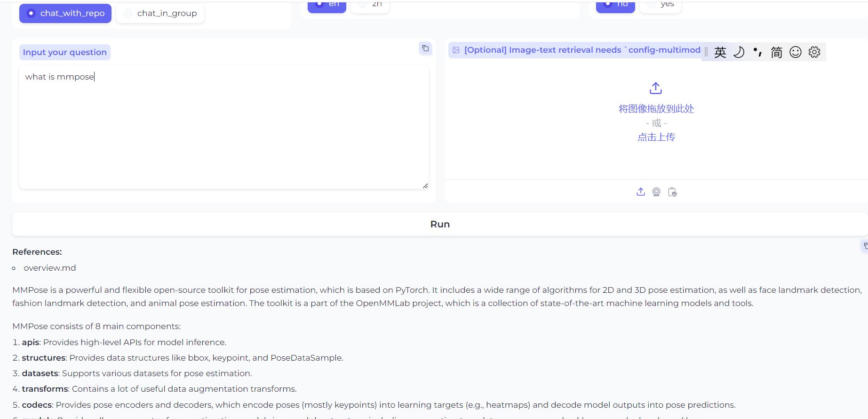
Task: Select the chat_with_repo radio option
Action: point(65,13)
